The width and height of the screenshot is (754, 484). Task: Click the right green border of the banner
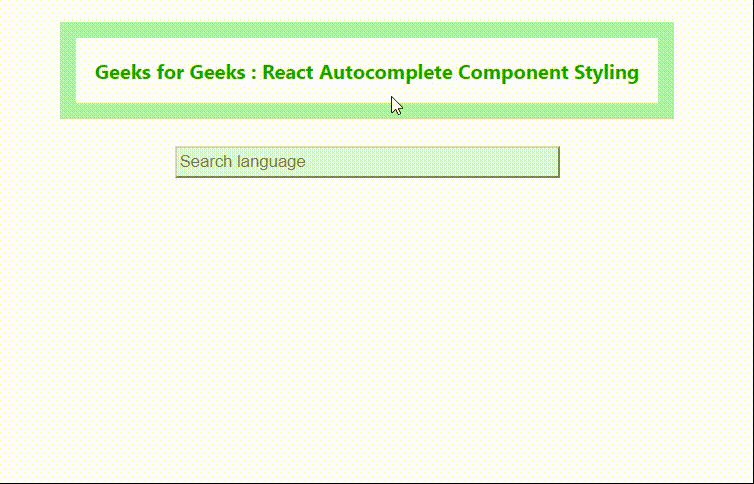point(665,71)
